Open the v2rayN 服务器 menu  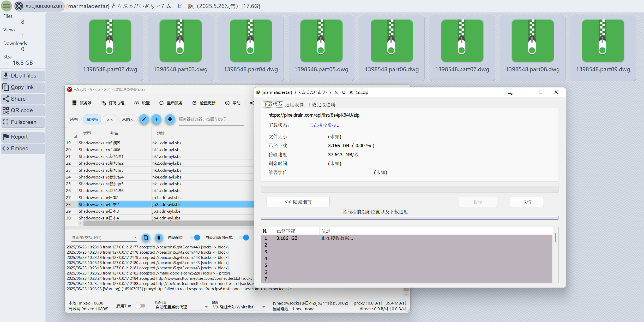[x=82, y=103]
